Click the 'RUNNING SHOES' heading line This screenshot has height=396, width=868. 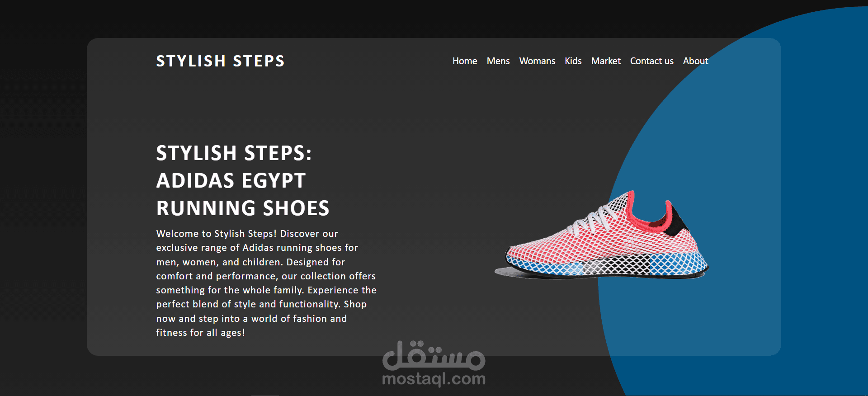(x=243, y=208)
